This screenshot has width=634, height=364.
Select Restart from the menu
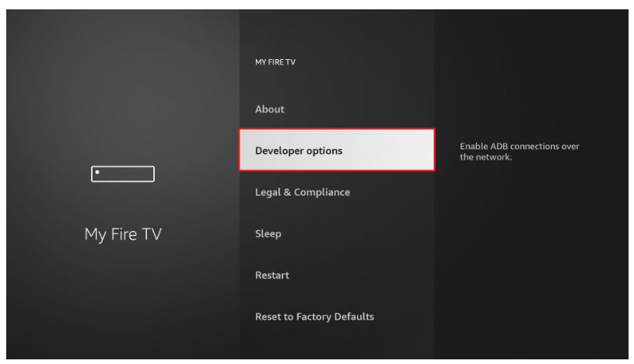(272, 275)
